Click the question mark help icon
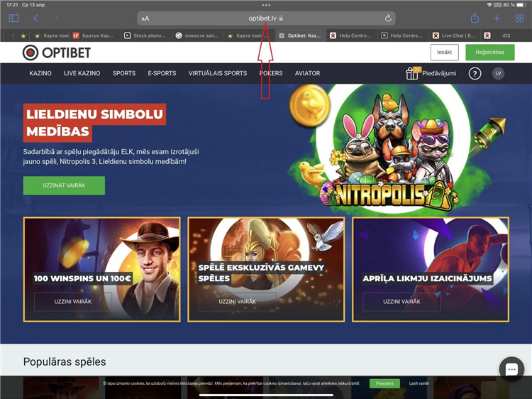The width and height of the screenshot is (532, 399). [475, 73]
